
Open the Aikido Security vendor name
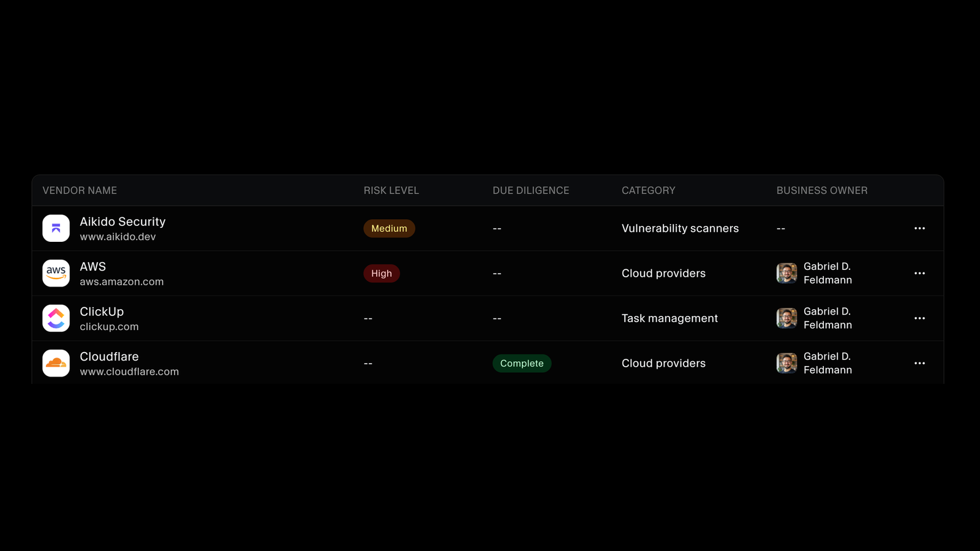(123, 222)
